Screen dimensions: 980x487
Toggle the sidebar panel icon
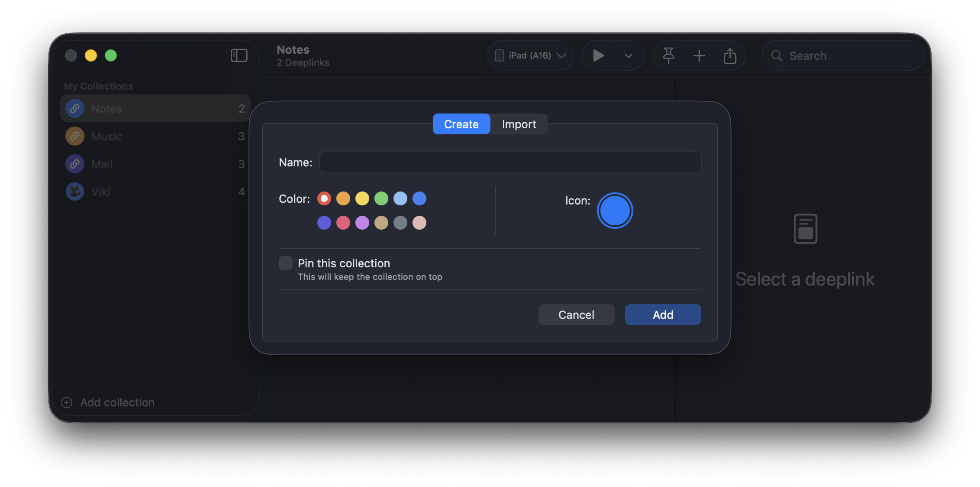pos(239,55)
